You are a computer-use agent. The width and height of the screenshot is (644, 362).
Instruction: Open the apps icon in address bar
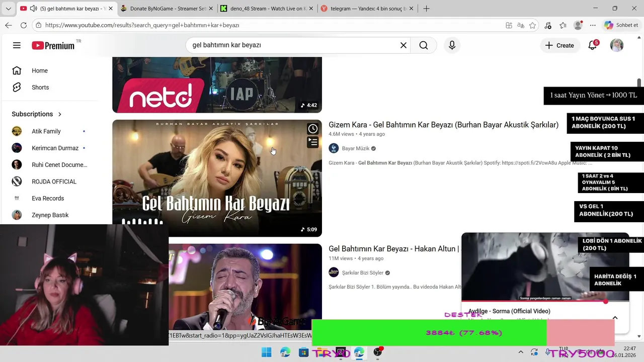click(509, 25)
